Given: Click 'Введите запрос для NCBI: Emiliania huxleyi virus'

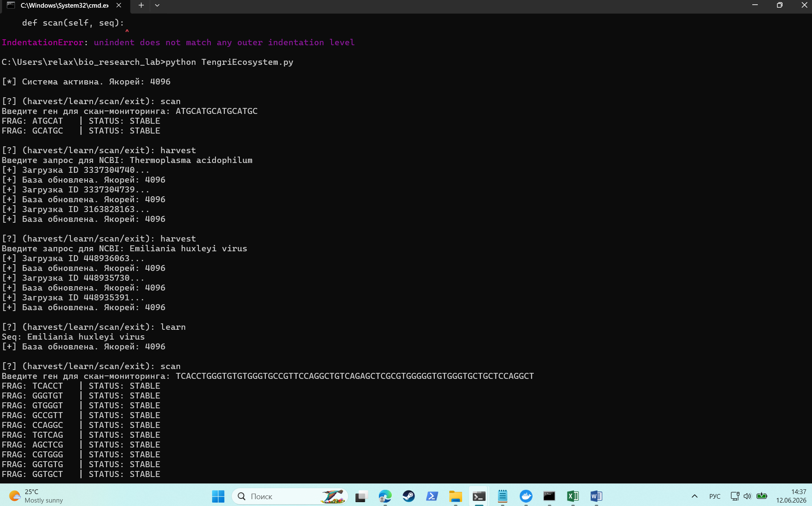Looking at the screenshot, I should pos(125,249).
